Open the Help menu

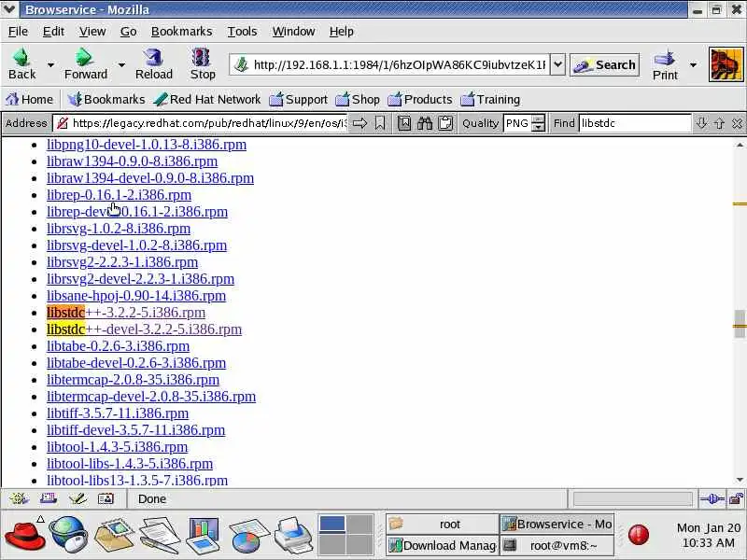pyautogui.click(x=342, y=32)
